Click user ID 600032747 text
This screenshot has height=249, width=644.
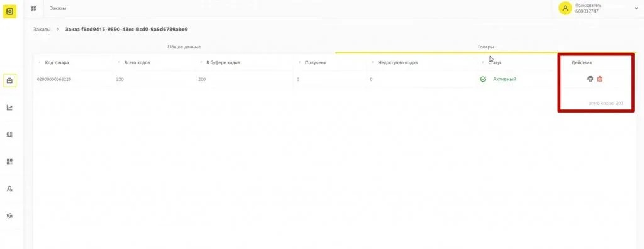(x=587, y=11)
